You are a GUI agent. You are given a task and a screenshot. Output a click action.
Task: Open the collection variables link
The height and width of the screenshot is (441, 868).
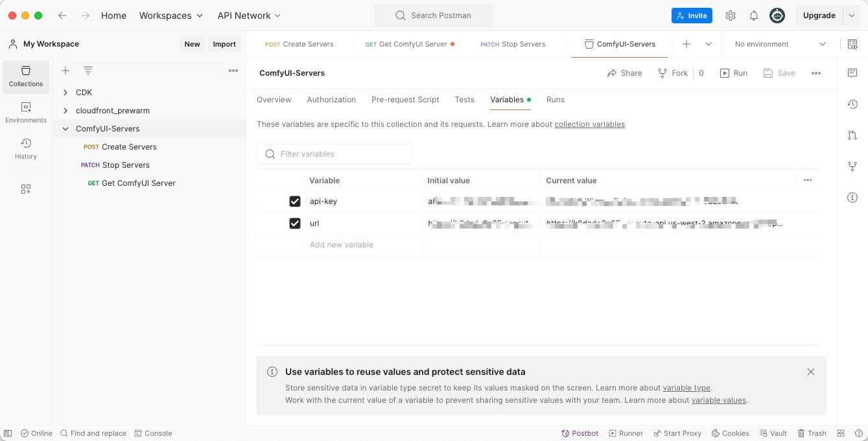[589, 124]
